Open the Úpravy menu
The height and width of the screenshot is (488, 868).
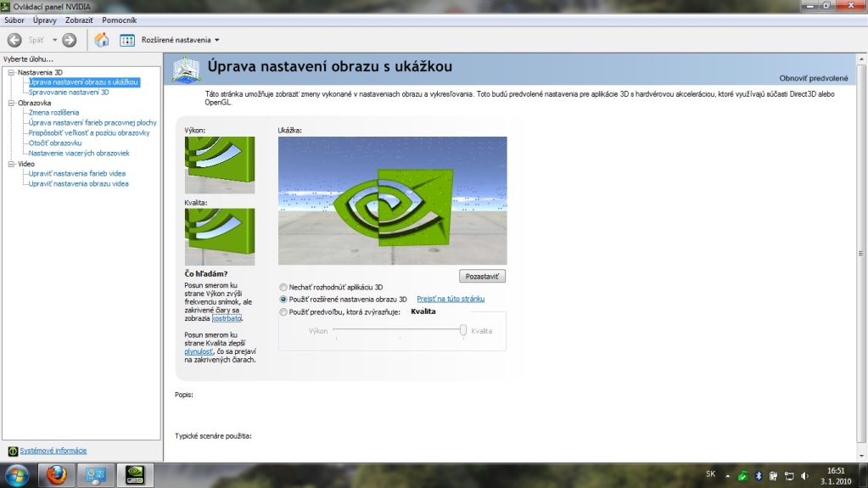[44, 20]
